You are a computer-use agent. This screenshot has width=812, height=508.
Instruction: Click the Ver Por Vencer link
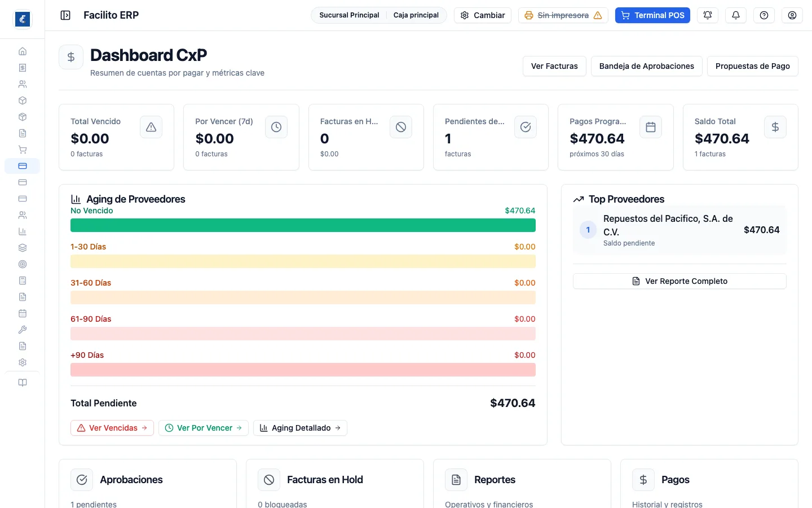pos(204,428)
